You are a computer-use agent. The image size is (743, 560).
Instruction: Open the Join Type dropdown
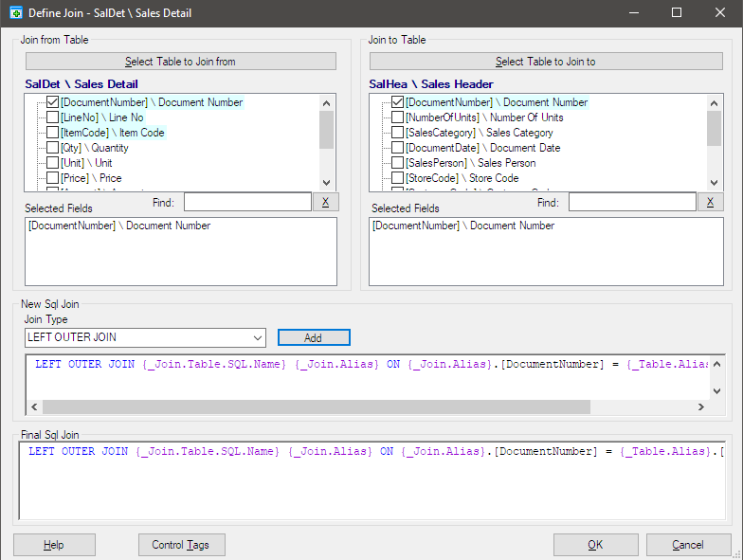tap(259, 338)
